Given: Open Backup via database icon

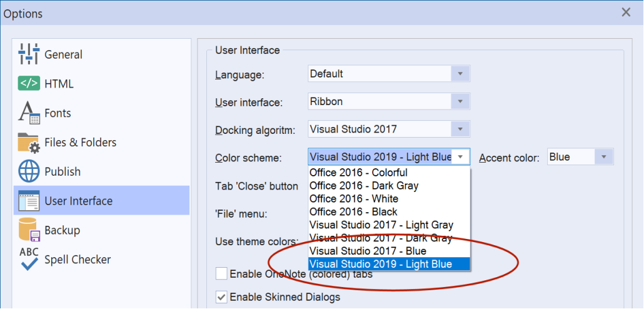Looking at the screenshot, I should (29, 230).
